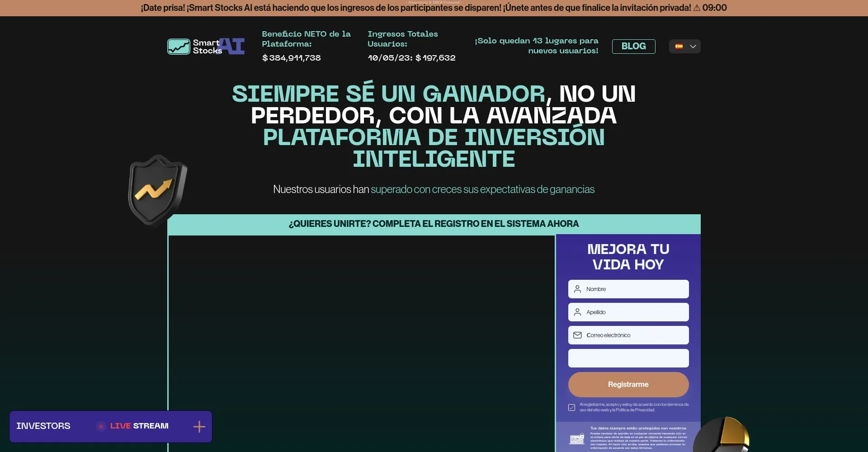The image size is (868, 452).
Task: Click the INVESTORS label in bottom bar
Action: [43, 426]
